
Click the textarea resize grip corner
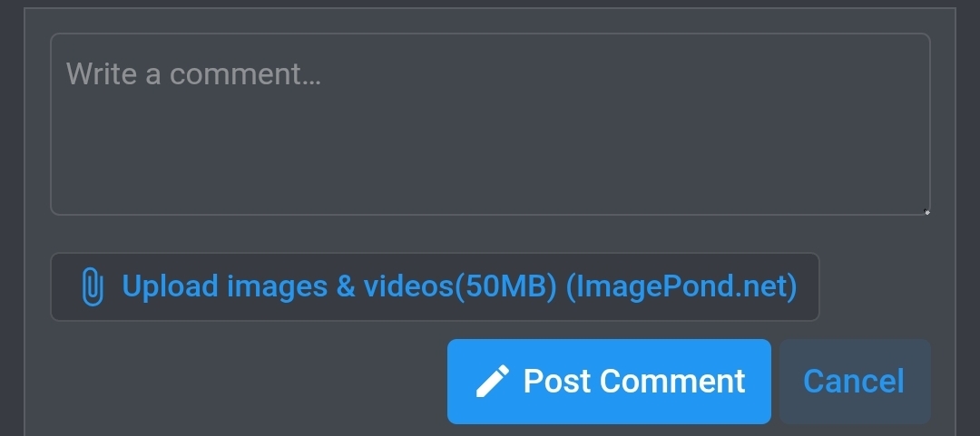click(x=926, y=212)
